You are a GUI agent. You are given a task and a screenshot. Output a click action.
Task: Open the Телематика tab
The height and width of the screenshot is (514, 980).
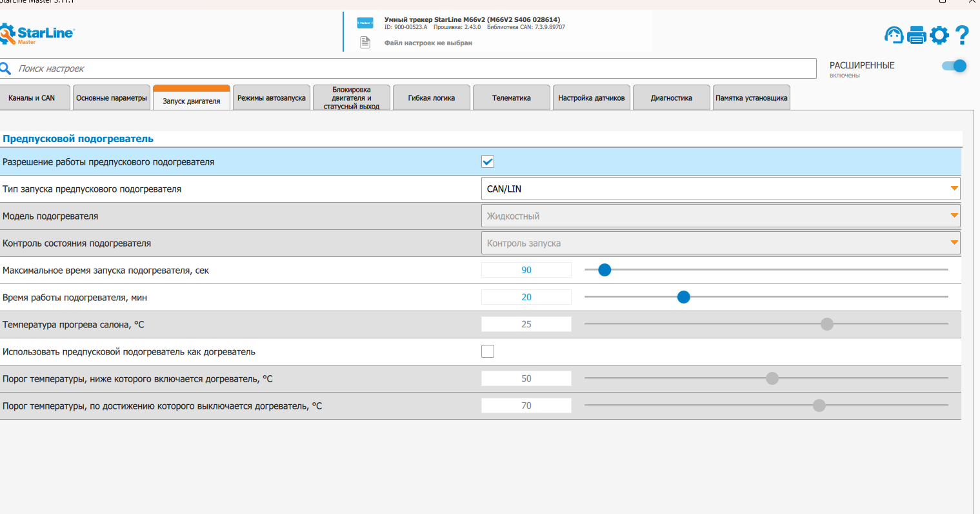[511, 98]
